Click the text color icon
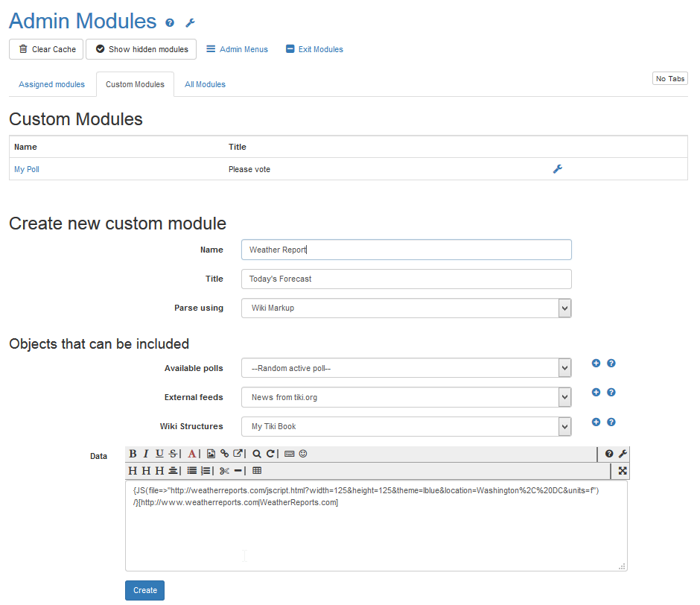This screenshot has width=700, height=605. pos(192,454)
